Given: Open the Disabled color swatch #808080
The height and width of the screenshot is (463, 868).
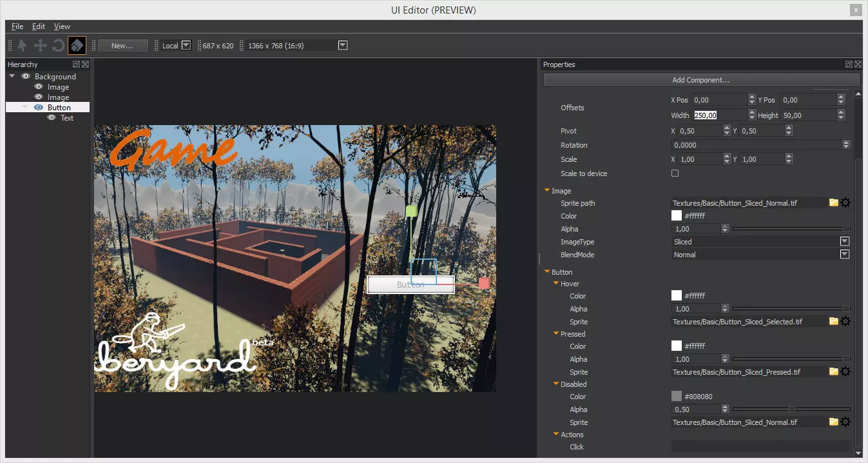Looking at the screenshot, I should coord(677,397).
